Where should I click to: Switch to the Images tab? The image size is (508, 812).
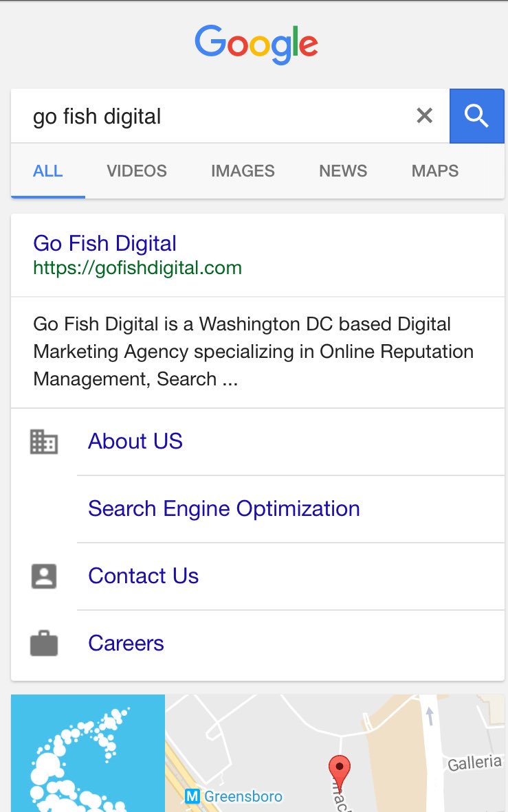(243, 171)
